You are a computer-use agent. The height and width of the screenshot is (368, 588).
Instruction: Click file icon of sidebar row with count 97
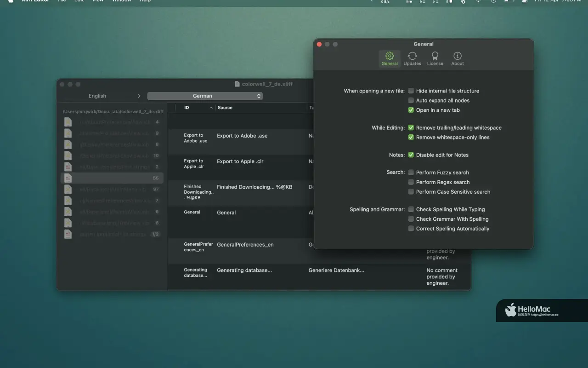pyautogui.click(x=68, y=189)
